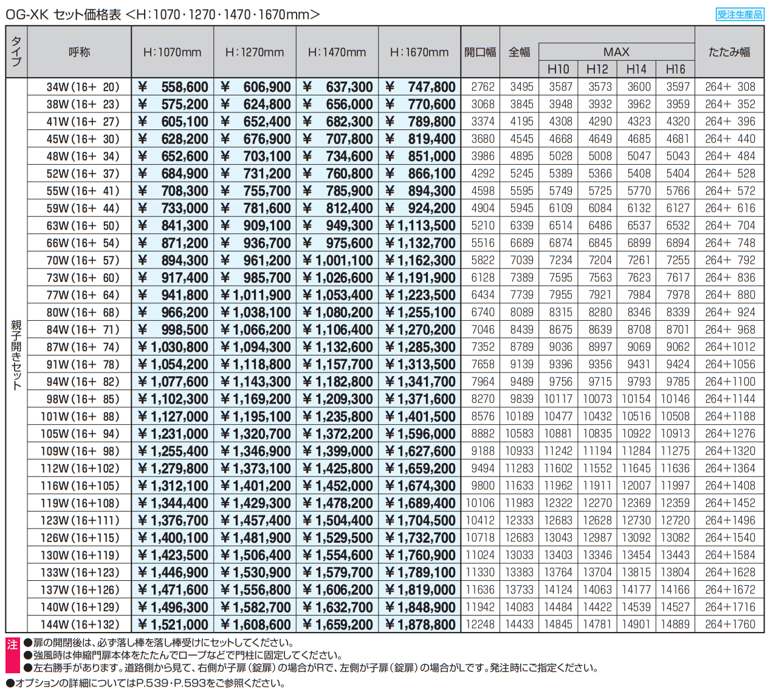Click the 呼称 column header

pyautogui.click(x=79, y=52)
